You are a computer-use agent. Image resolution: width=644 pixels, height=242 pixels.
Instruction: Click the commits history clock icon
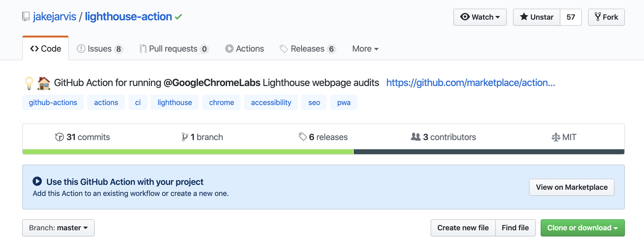[59, 137]
